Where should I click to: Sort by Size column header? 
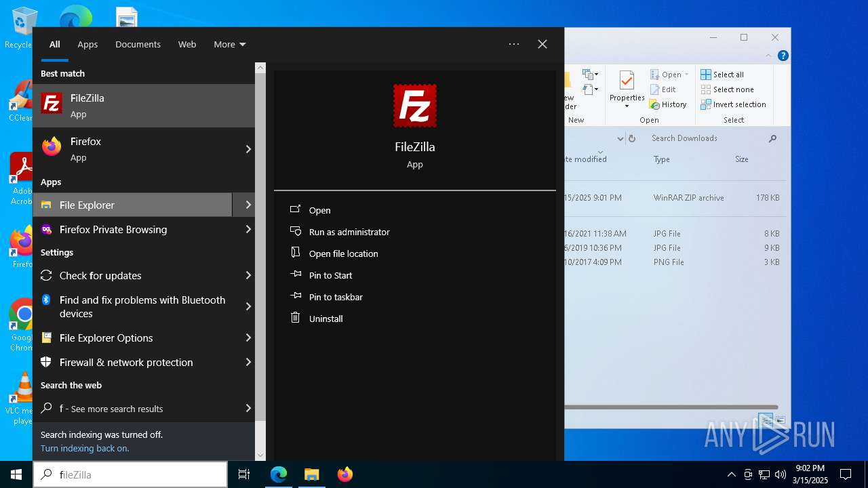(742, 159)
